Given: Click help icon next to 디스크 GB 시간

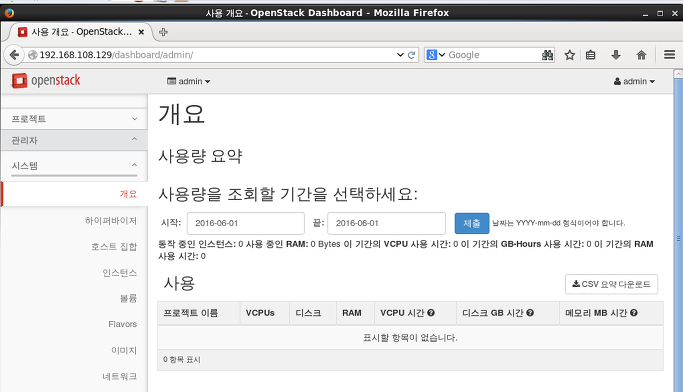Looking at the screenshot, I should [x=530, y=313].
